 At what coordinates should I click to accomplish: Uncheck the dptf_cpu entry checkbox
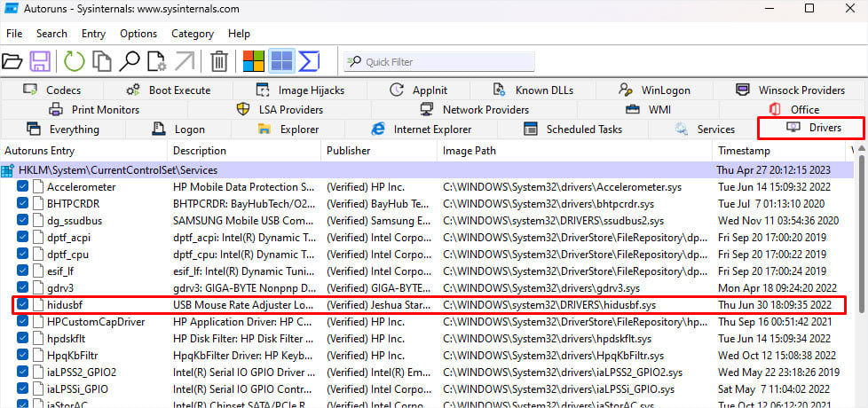(x=23, y=255)
